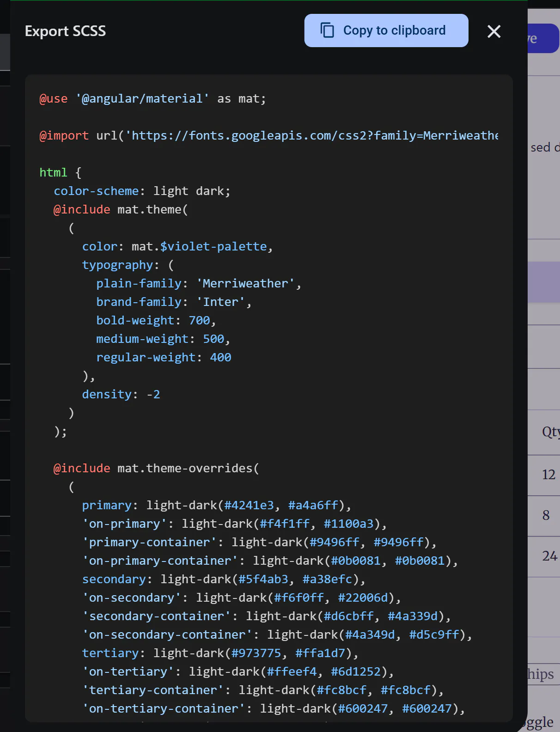Click the medium-weight: 500 line

[163, 339]
